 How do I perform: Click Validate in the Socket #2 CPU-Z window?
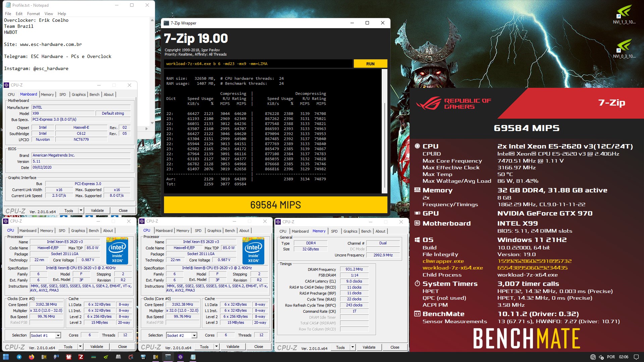[233, 347]
